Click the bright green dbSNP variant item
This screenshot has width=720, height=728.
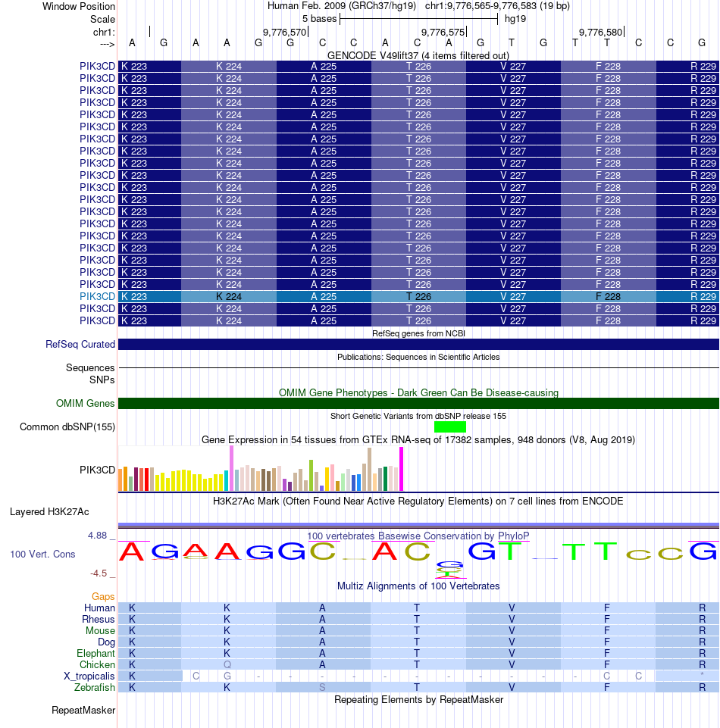click(450, 426)
